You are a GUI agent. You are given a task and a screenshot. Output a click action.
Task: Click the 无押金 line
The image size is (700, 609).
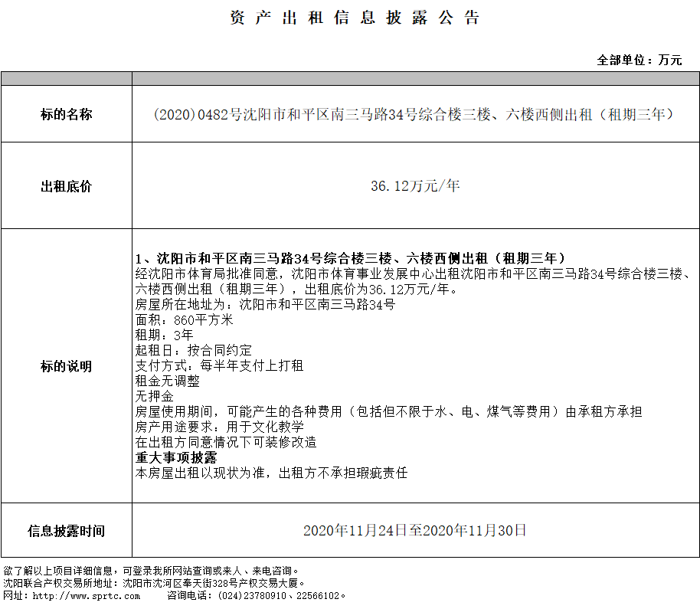pyautogui.click(x=154, y=396)
